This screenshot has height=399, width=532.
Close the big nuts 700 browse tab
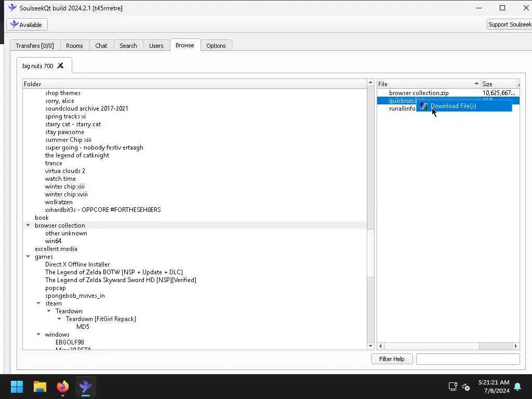[x=60, y=65]
